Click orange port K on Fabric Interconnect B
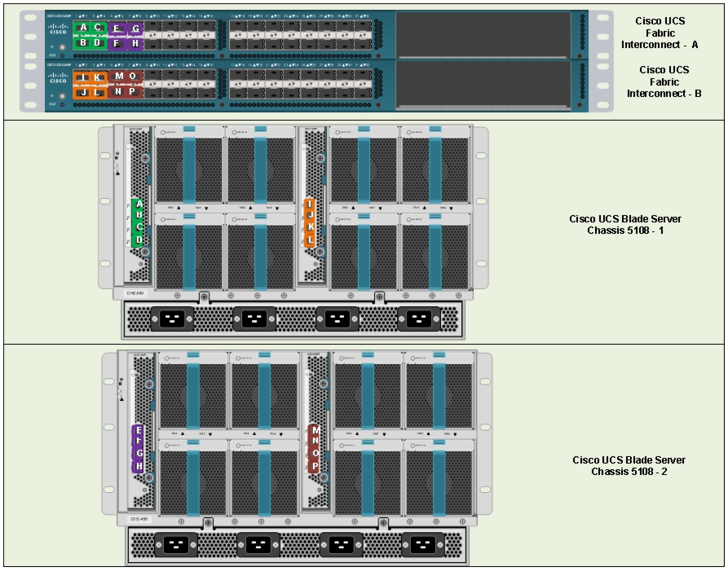Screen dimensions: 728x576 tap(98, 77)
